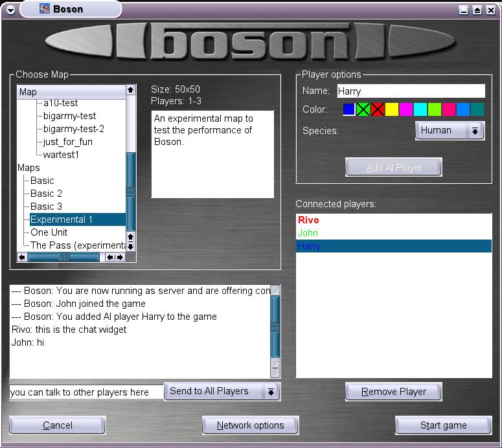Close the Boson window
Viewport: 502px width, 448px height.
[490, 10]
